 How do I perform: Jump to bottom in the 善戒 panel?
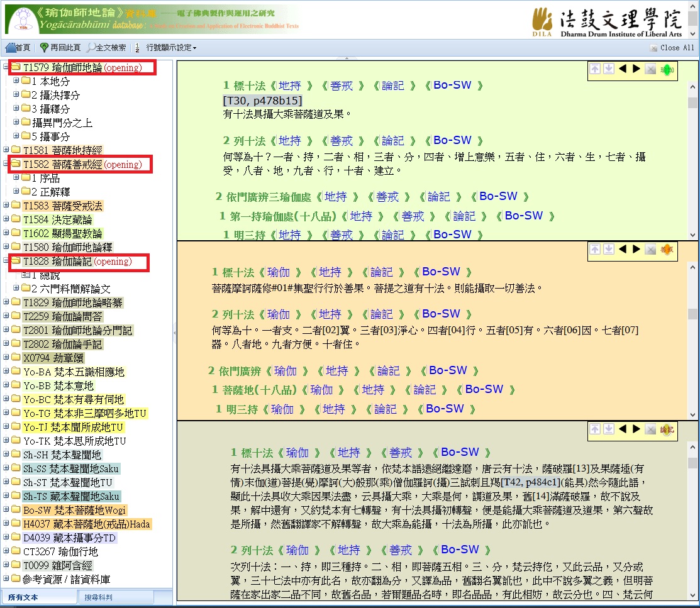pos(608,250)
